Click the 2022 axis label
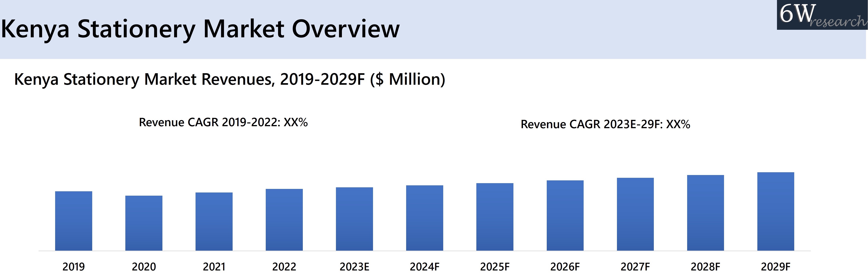The width and height of the screenshot is (868, 278). click(x=284, y=267)
